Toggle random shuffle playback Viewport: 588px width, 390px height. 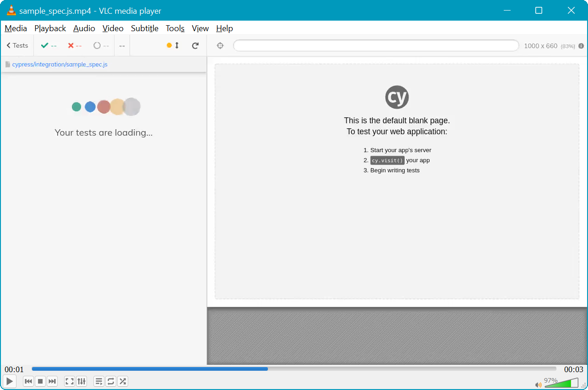(x=123, y=381)
